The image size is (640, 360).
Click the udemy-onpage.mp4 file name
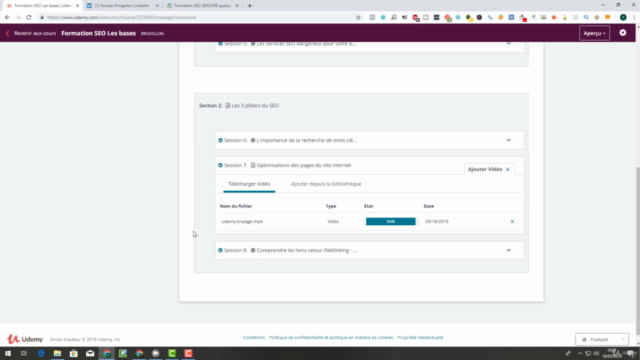click(x=242, y=221)
